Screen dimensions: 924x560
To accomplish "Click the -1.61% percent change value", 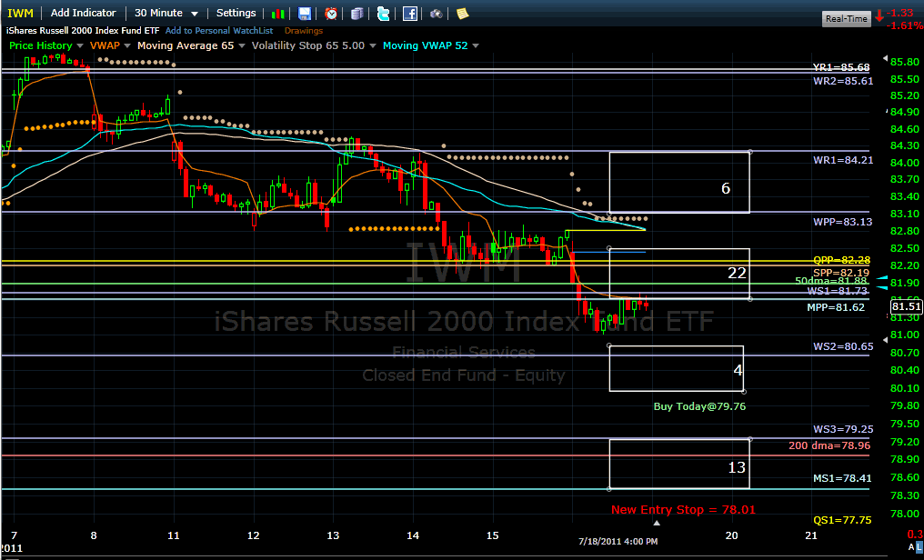I will (x=906, y=26).
